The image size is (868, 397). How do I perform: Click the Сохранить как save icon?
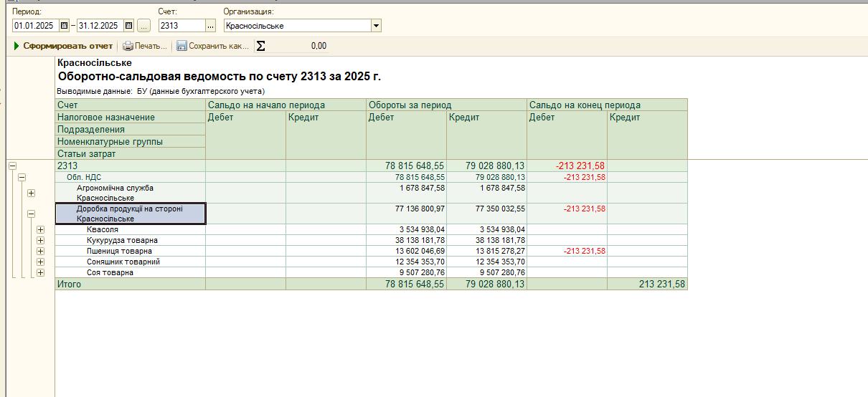[x=182, y=46]
